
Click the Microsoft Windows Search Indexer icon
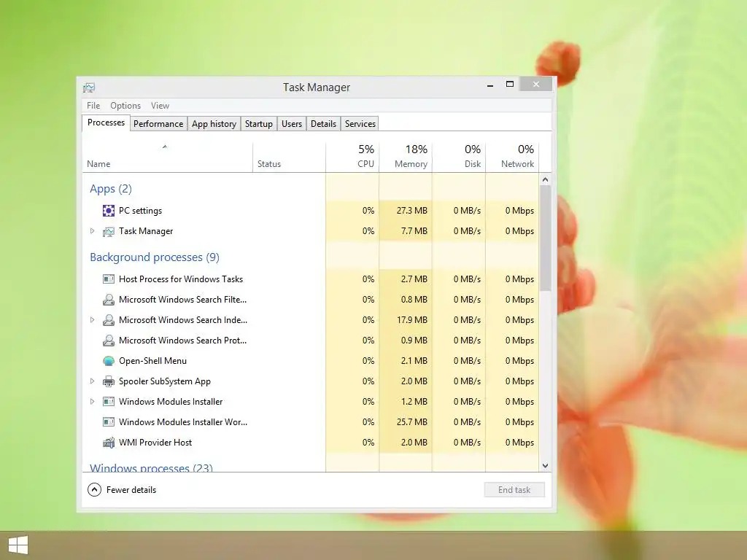(x=109, y=320)
